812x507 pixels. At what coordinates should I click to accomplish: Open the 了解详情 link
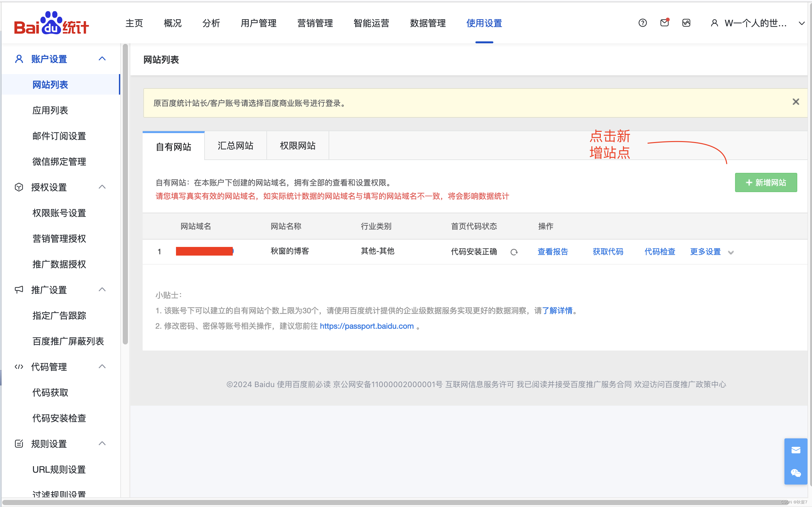click(557, 310)
